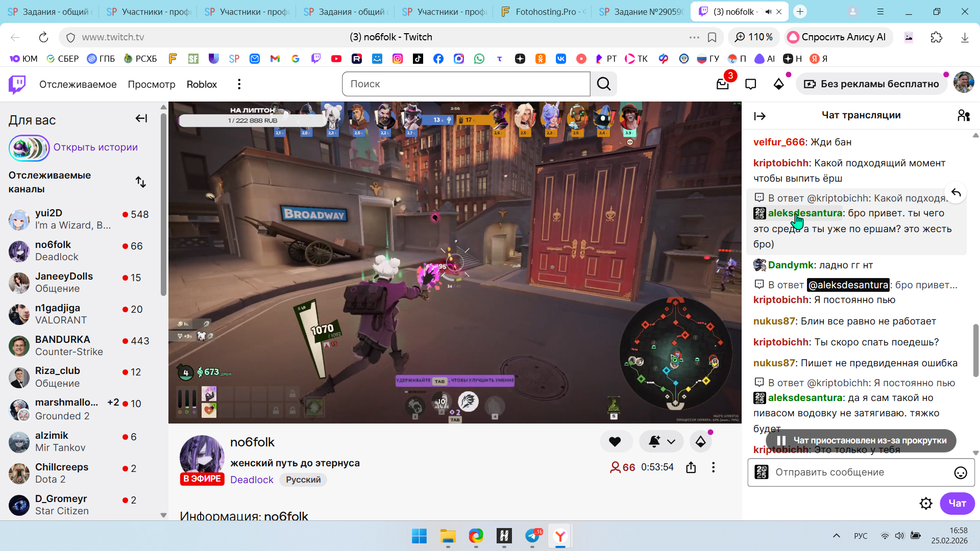Open the Twitch notifications inbox icon

(722, 84)
